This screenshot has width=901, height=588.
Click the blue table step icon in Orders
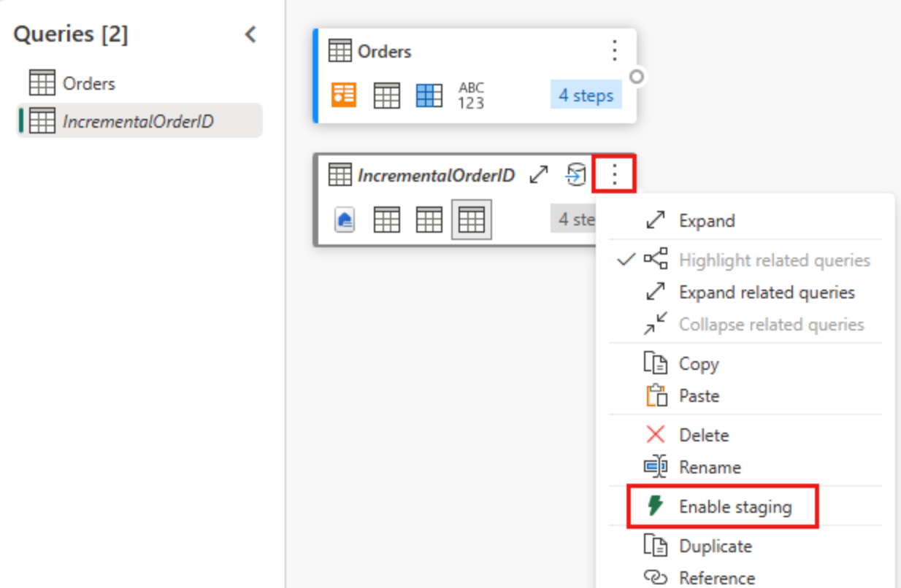point(429,95)
